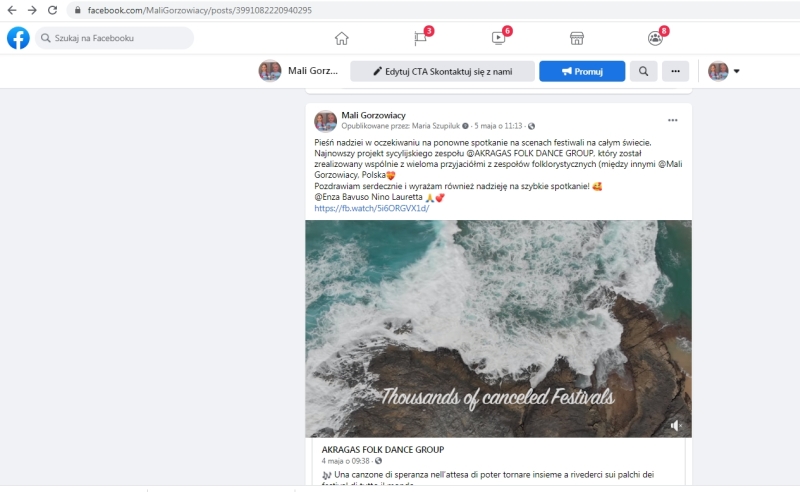This screenshot has width=800, height=492.
Task: Open the Mali Gorzowiacy post author name
Action: click(x=373, y=115)
